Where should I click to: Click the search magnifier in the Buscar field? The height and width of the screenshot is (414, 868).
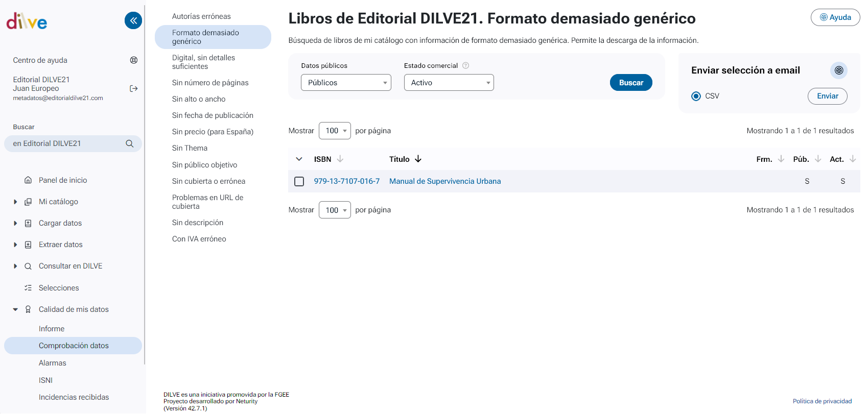pos(130,144)
